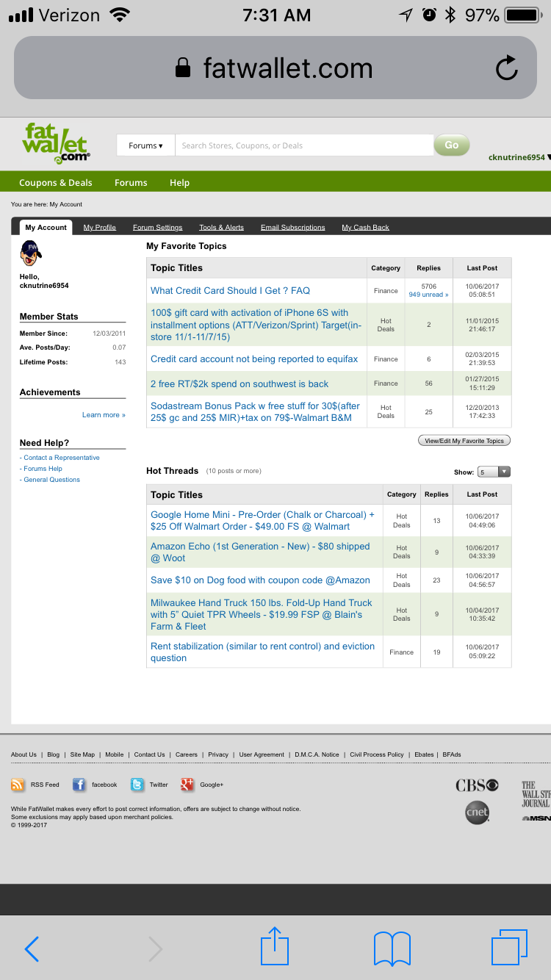Click the Facebook icon in footer
This screenshot has height=980, width=551.
79,785
